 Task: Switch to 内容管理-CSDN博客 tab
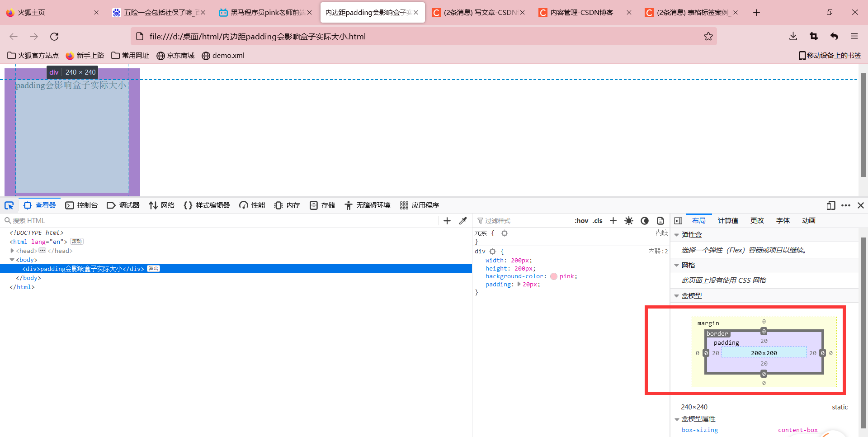(585, 13)
